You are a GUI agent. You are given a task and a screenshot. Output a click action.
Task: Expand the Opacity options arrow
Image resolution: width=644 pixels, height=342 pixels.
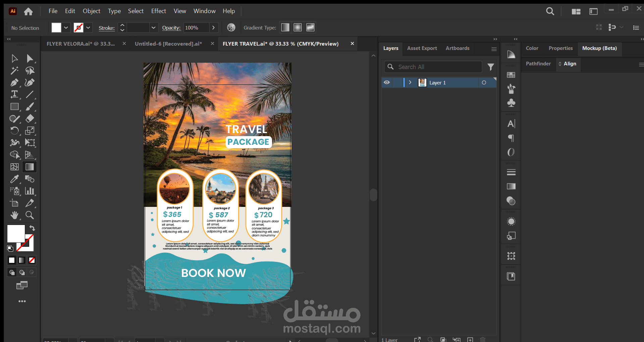tap(213, 27)
